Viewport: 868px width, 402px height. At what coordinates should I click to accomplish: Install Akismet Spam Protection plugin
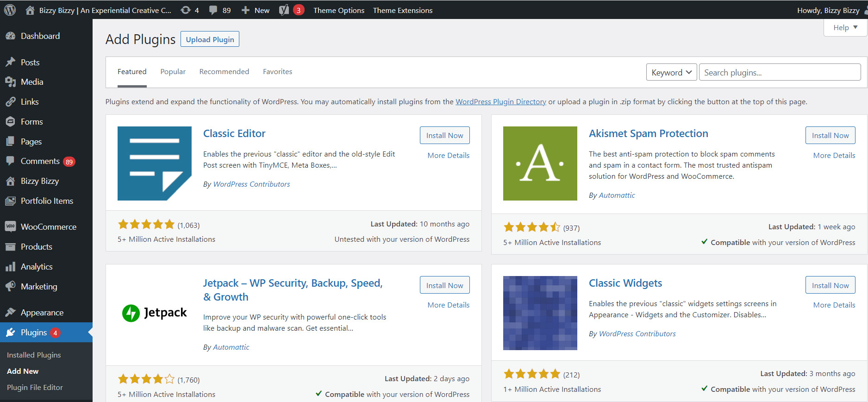(831, 135)
